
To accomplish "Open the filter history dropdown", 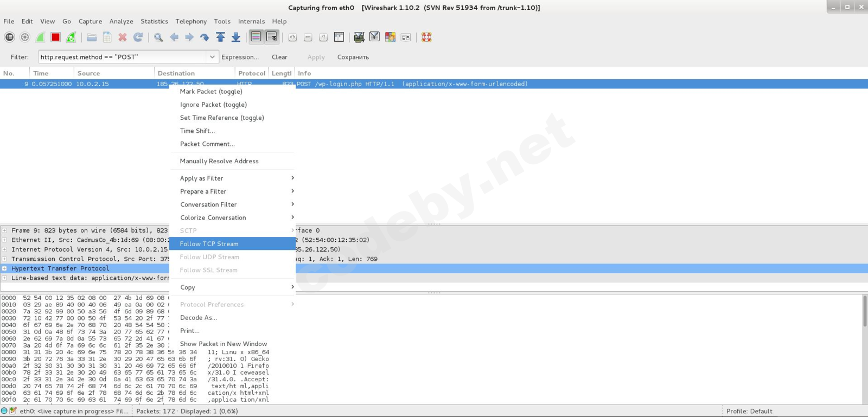I will pyautogui.click(x=212, y=57).
